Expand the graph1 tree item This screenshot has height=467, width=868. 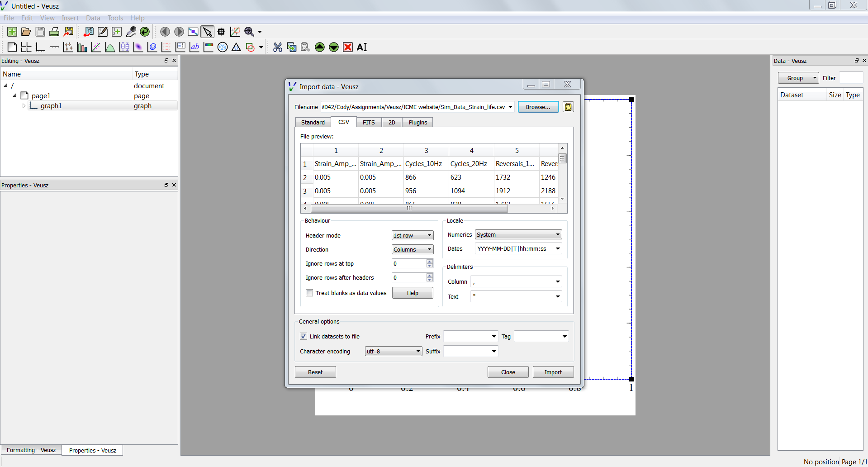click(x=24, y=106)
